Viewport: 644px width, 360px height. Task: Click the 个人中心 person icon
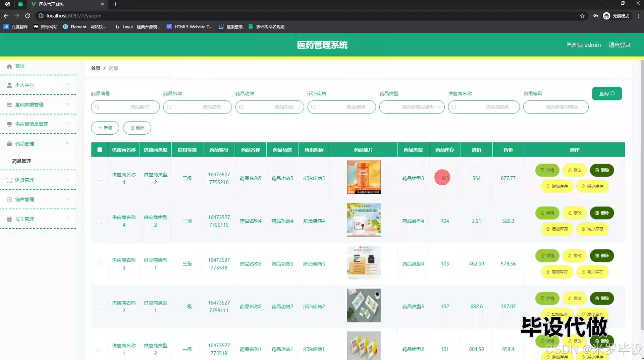coord(9,85)
